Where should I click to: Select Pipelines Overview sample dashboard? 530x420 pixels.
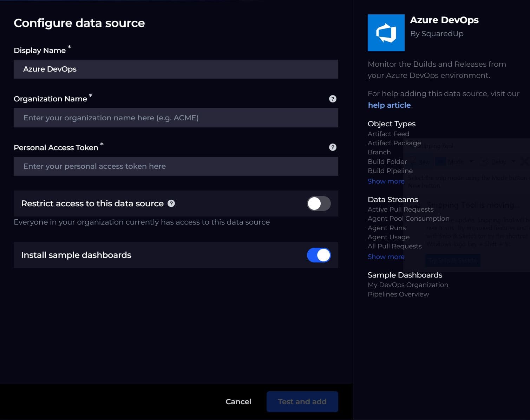click(398, 294)
